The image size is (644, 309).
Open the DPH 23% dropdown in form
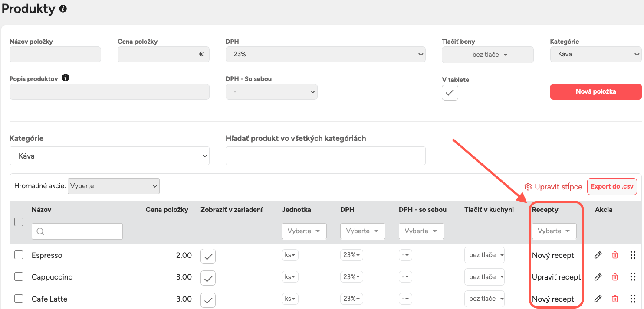pyautogui.click(x=325, y=55)
